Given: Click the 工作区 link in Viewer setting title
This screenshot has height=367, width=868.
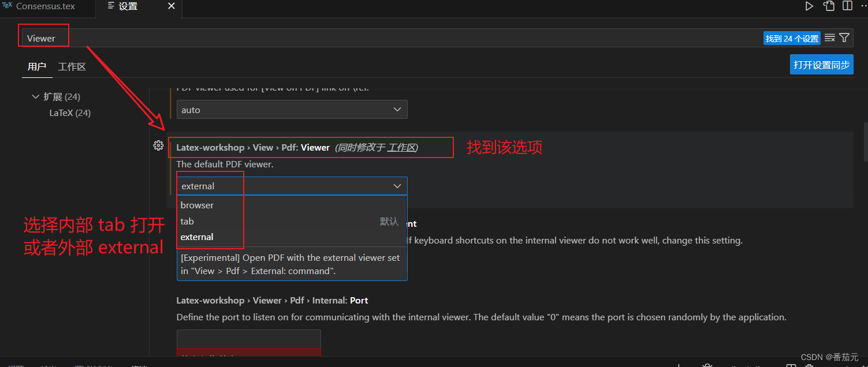Looking at the screenshot, I should click(401, 148).
